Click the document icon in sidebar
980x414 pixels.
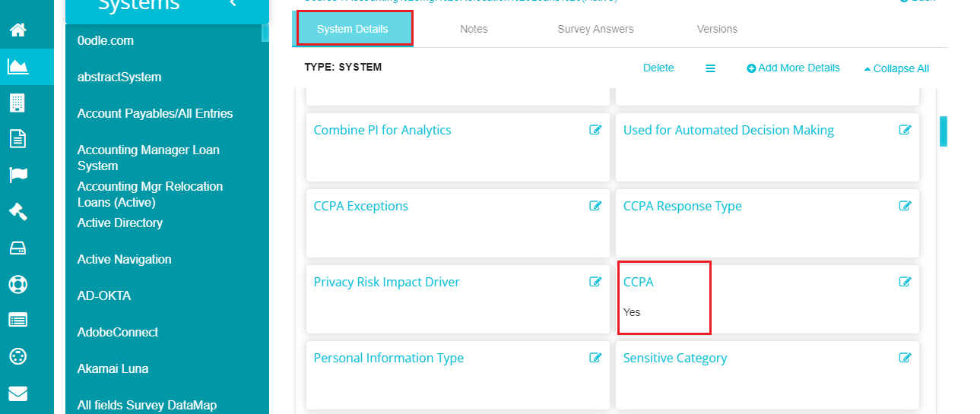[x=17, y=138]
